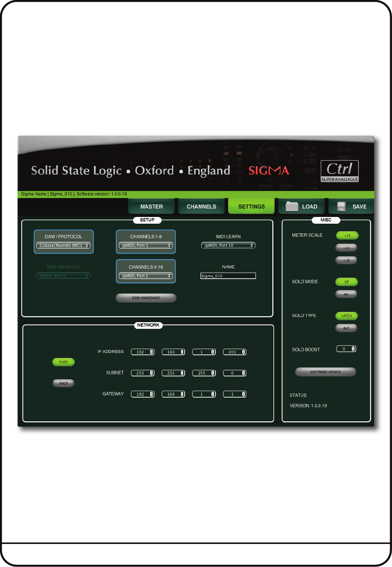The image size is (392, 567).
Task: Click IP address second octet stepper 168
Action: (x=174, y=352)
